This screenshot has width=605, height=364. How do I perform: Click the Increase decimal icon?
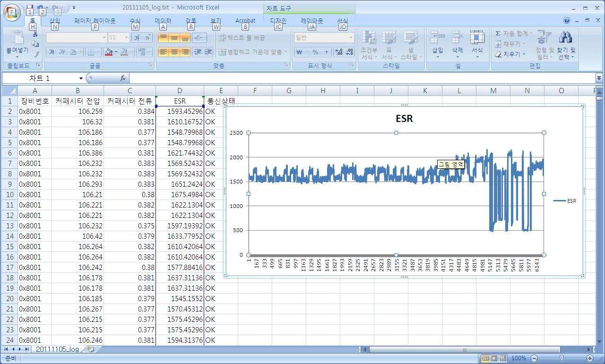click(x=338, y=52)
